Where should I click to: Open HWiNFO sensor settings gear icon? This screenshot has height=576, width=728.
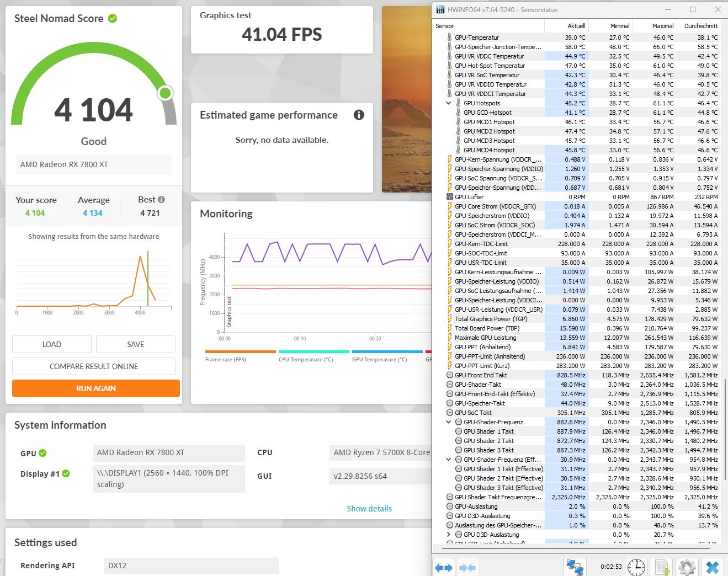click(687, 567)
